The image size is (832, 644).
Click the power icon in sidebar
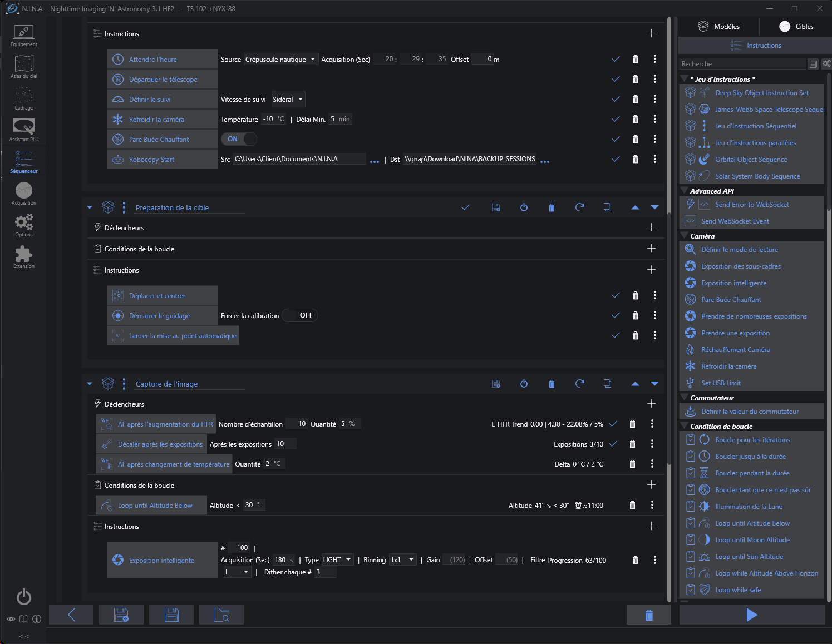pyautogui.click(x=24, y=597)
